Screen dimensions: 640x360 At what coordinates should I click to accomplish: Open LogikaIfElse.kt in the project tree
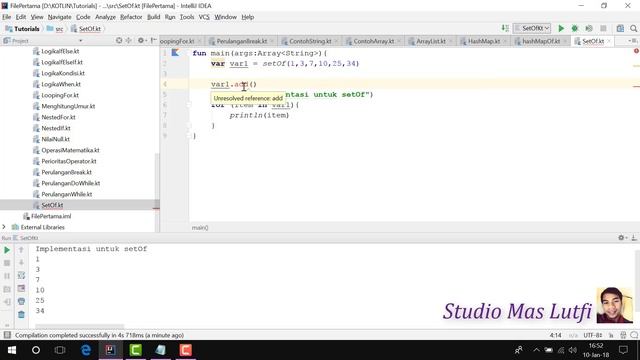pyautogui.click(x=60, y=51)
